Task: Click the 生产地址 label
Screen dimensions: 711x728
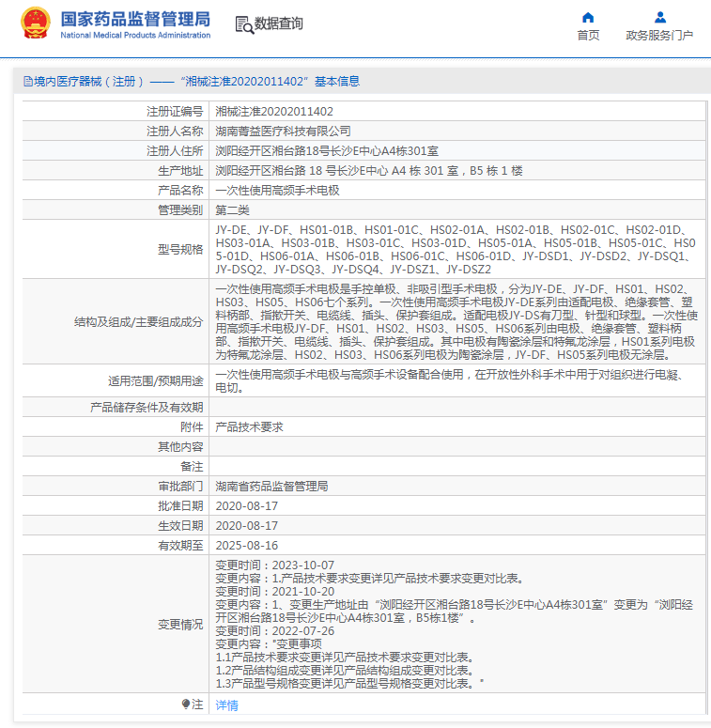Action: pyautogui.click(x=180, y=171)
